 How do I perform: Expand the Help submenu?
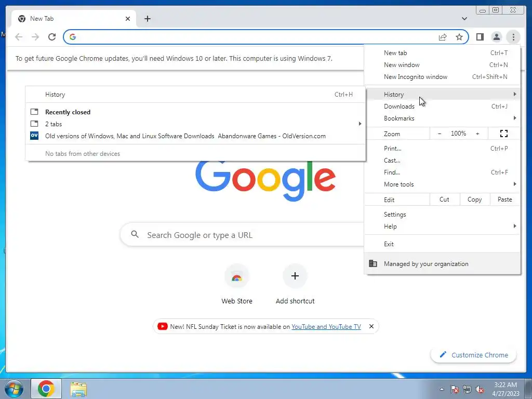(443, 227)
